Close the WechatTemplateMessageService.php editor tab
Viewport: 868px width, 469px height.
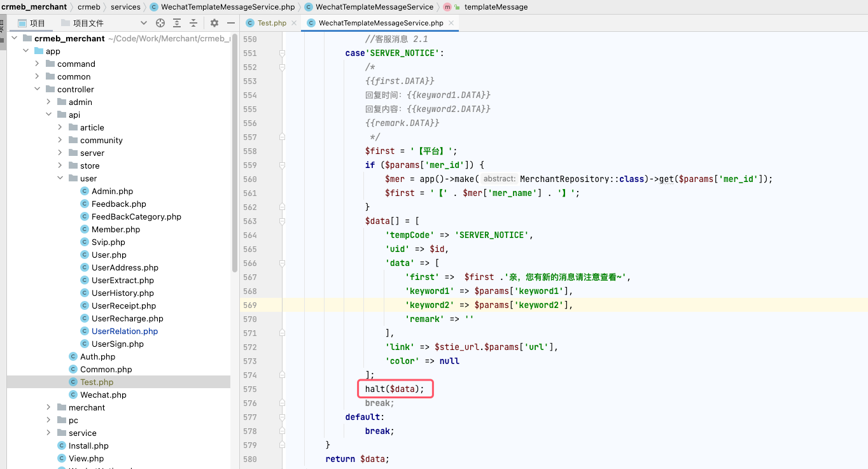pyautogui.click(x=451, y=23)
